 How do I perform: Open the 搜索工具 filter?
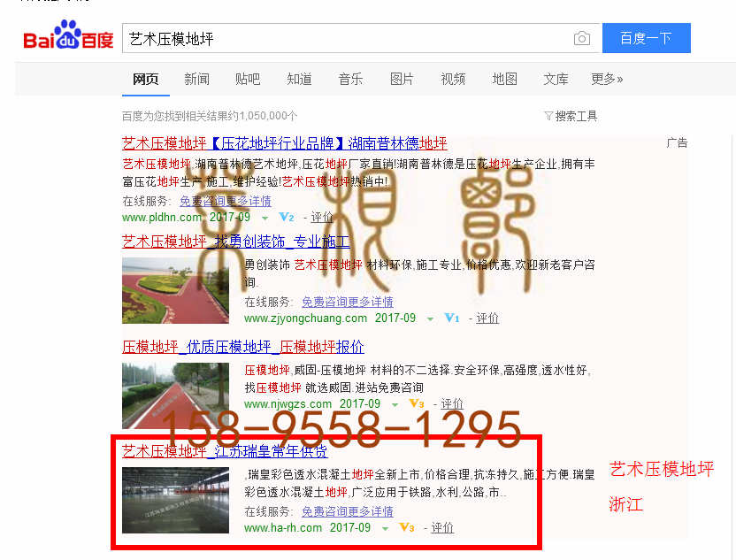[x=571, y=116]
